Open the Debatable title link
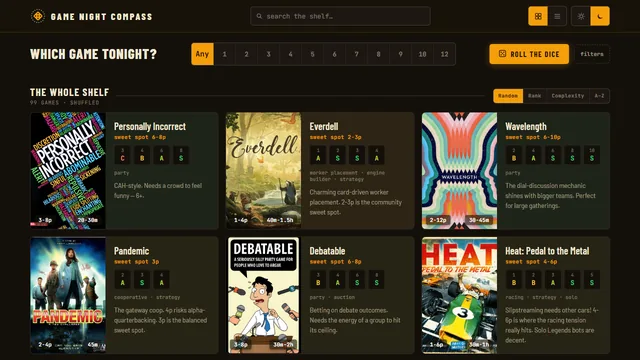The height and width of the screenshot is (360, 640). [x=327, y=251]
